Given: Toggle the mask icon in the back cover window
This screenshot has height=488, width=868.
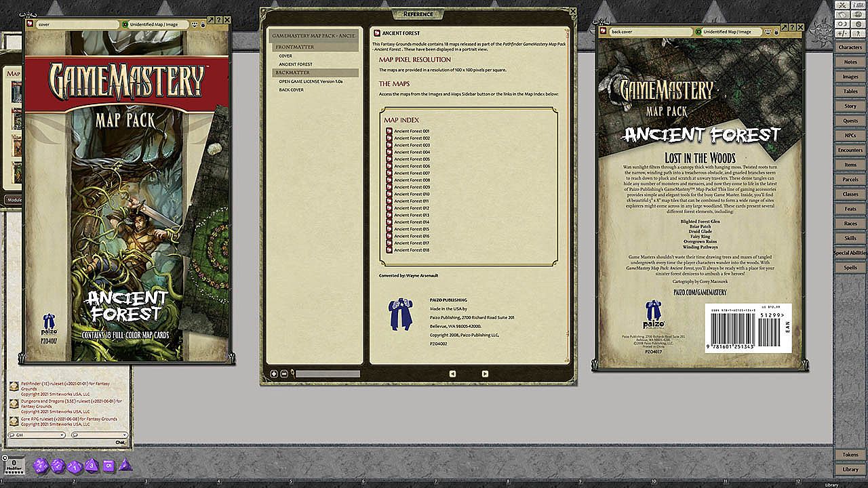Looking at the screenshot, I should click(767, 31).
